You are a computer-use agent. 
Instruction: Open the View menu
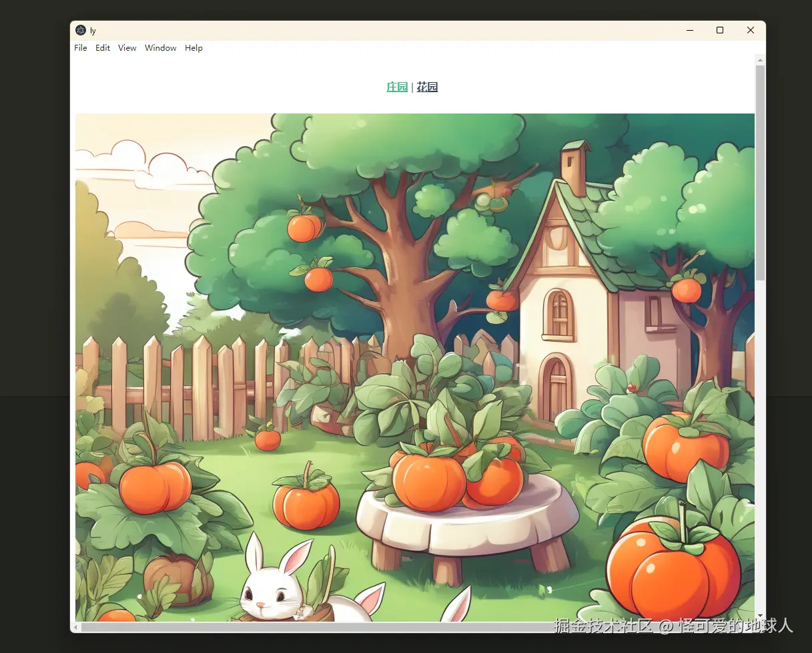pos(127,48)
